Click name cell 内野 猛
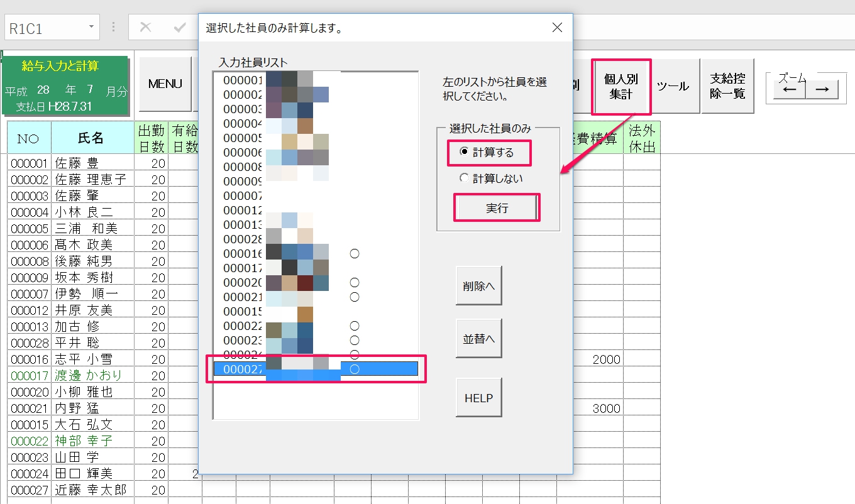This screenshot has height=504, width=855. [92, 408]
